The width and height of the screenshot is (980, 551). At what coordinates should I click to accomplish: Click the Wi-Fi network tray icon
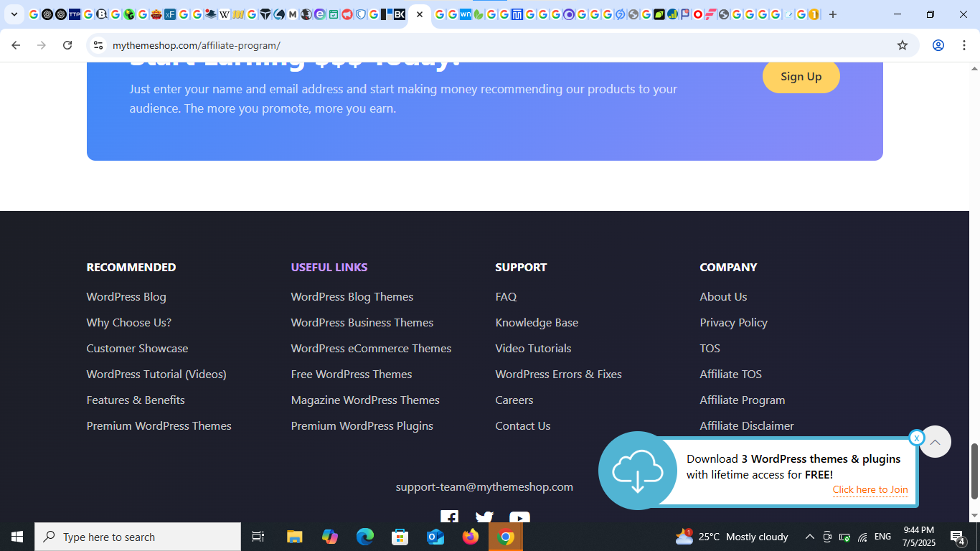pos(862,537)
